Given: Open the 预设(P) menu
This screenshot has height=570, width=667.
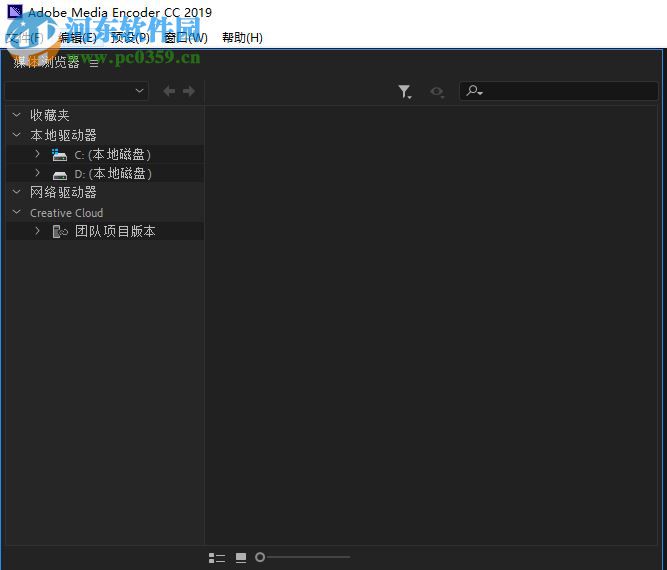Looking at the screenshot, I should pyautogui.click(x=131, y=38).
